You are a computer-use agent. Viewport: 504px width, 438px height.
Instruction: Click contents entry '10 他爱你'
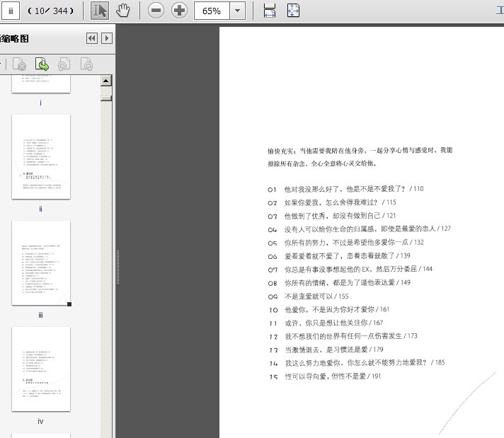tap(329, 310)
